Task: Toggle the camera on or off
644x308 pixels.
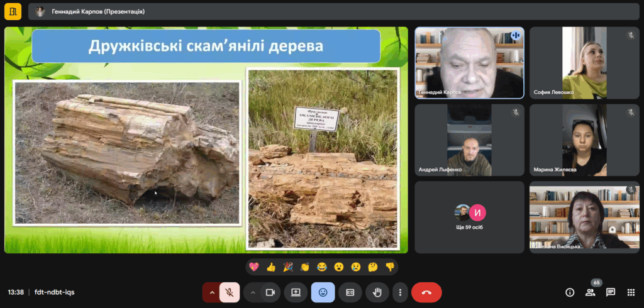Action: pos(270,292)
